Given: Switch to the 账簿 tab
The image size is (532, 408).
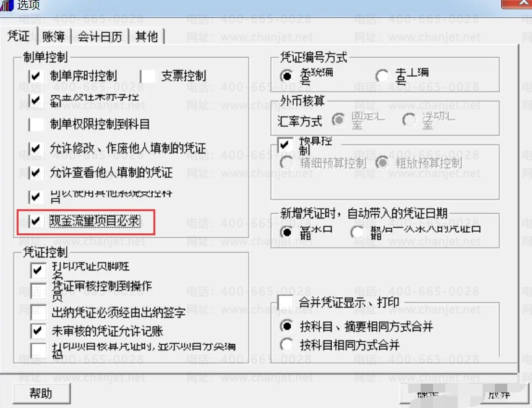Looking at the screenshot, I should [x=53, y=37].
